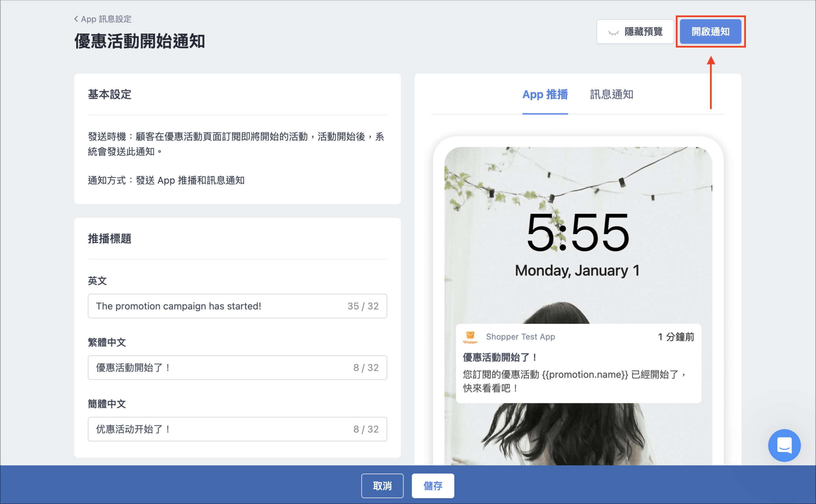
Task: Click the 8 / 32 counter in 簡體中文 field
Action: tap(366, 429)
